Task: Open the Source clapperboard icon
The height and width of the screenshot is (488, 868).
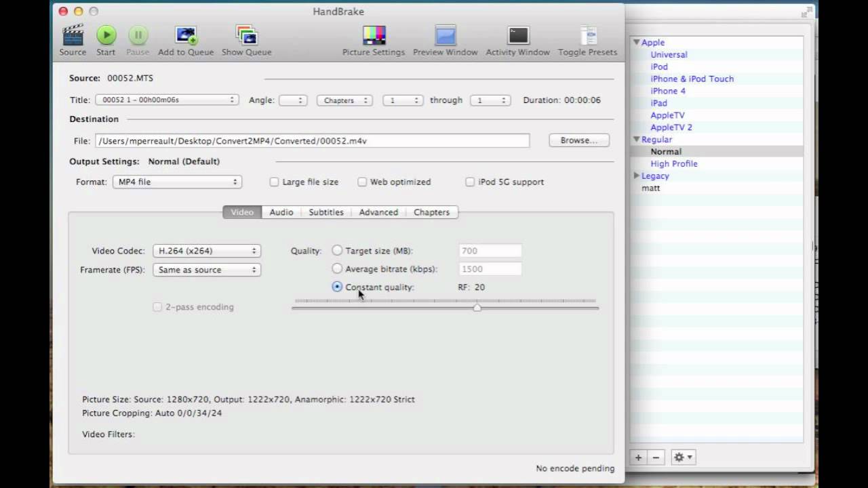Action: [x=73, y=35]
